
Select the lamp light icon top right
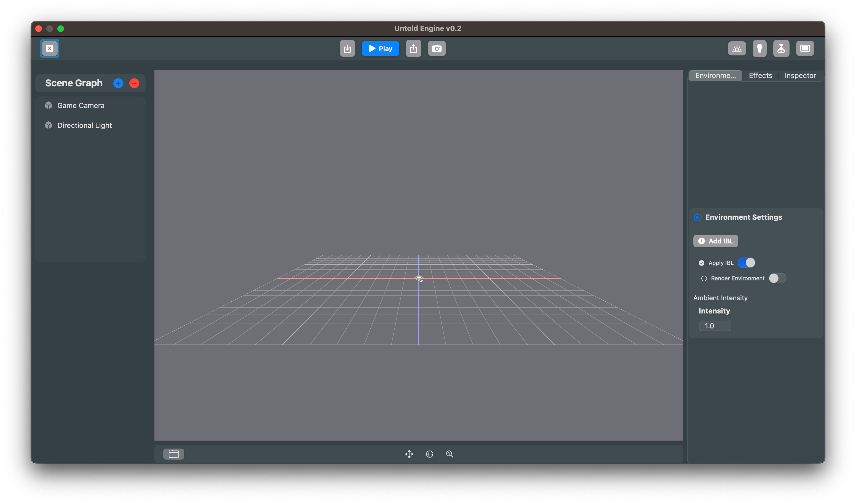coord(781,48)
